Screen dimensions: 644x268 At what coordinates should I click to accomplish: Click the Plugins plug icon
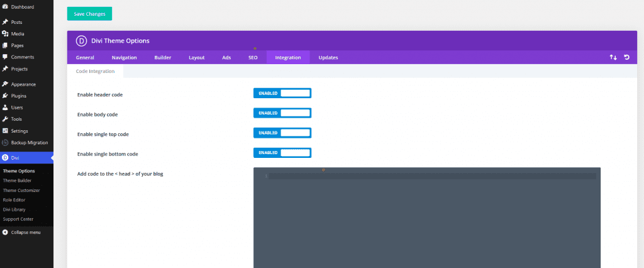click(x=5, y=96)
